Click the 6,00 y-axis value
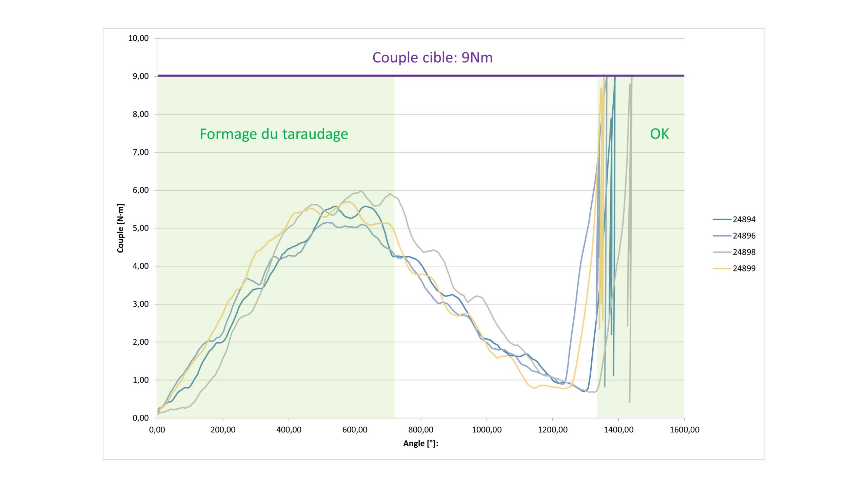 140,190
